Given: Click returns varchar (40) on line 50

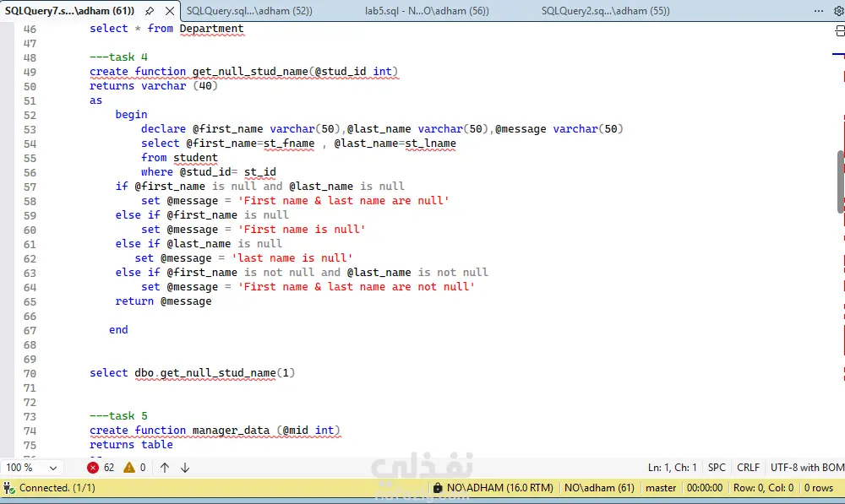Looking at the screenshot, I should 154,86.
